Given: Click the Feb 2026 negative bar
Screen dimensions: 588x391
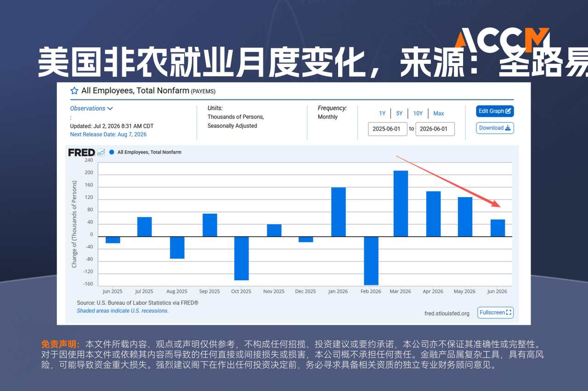Looking at the screenshot, I should click(371, 261).
